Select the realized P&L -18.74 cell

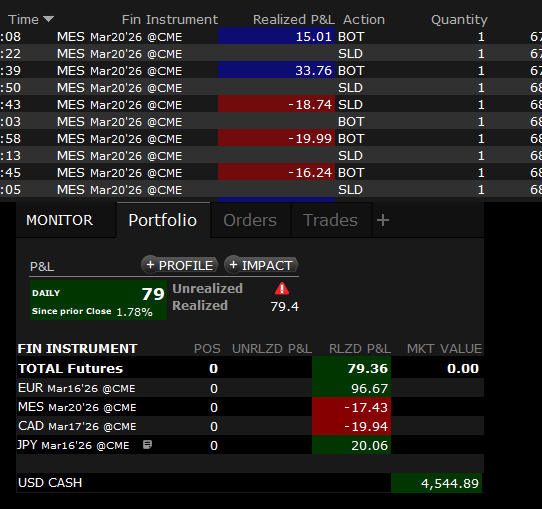[x=277, y=104]
